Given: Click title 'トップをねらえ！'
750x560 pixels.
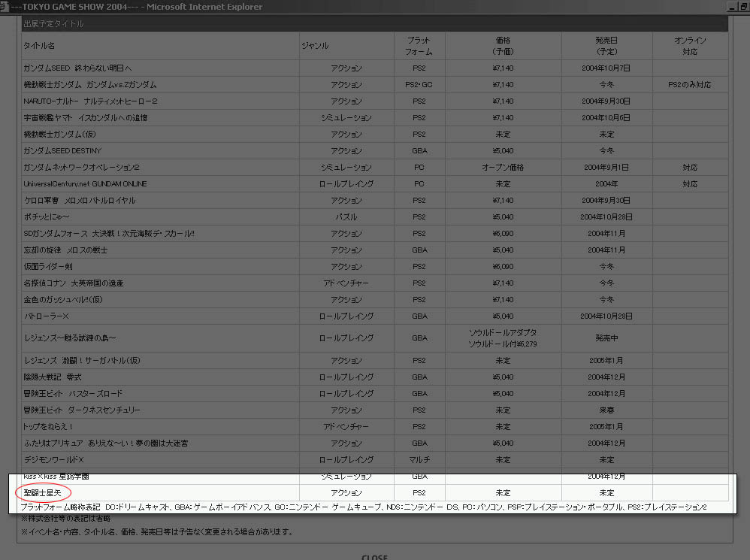Looking at the screenshot, I should 48,426.
